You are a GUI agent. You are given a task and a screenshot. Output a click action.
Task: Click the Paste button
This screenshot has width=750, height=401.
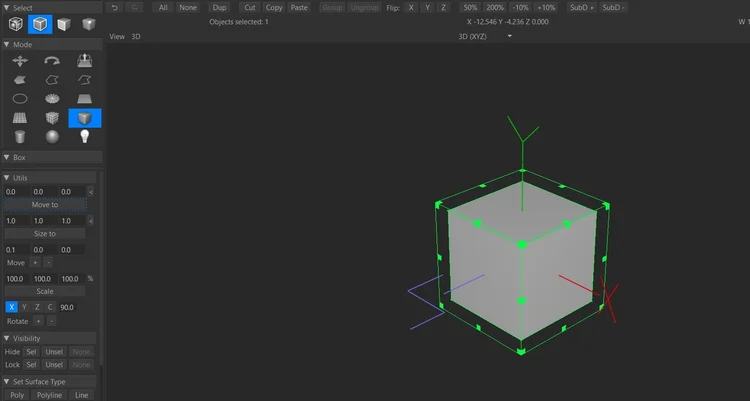click(299, 8)
